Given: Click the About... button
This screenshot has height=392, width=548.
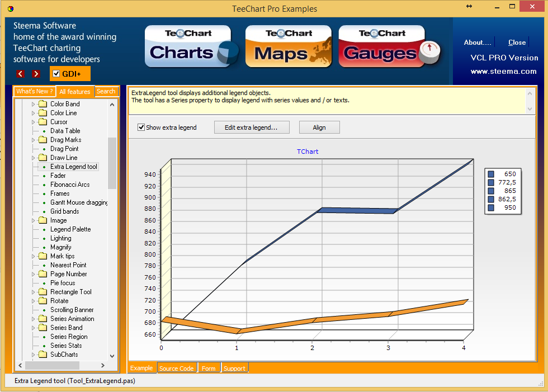Looking at the screenshot, I should [x=478, y=42].
